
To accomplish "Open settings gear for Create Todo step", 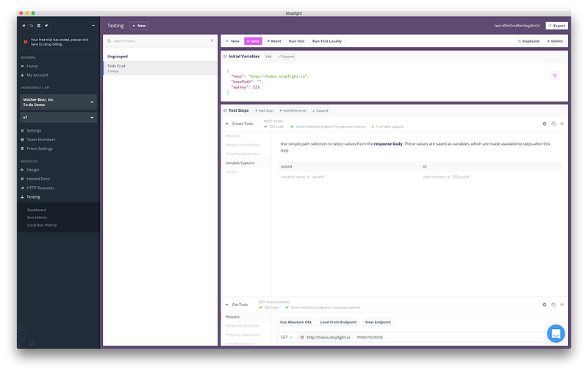I will [x=545, y=124].
